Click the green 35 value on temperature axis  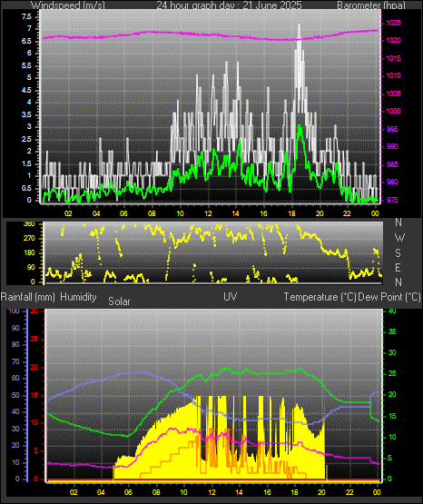pos(392,331)
